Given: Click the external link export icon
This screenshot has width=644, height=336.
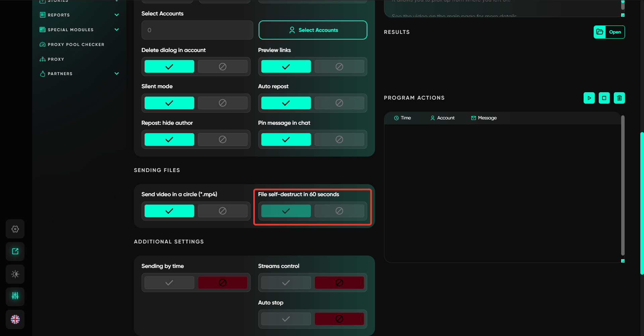Looking at the screenshot, I should click(x=15, y=251).
